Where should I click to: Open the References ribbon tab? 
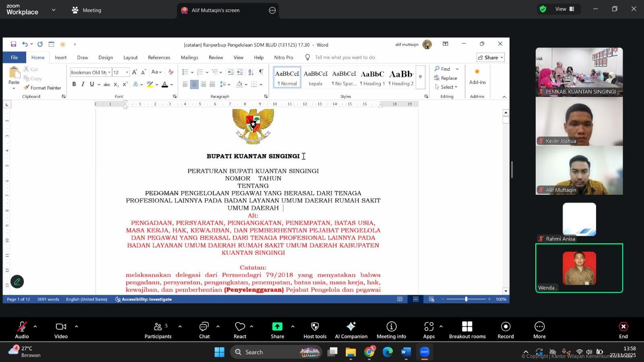tap(159, 58)
